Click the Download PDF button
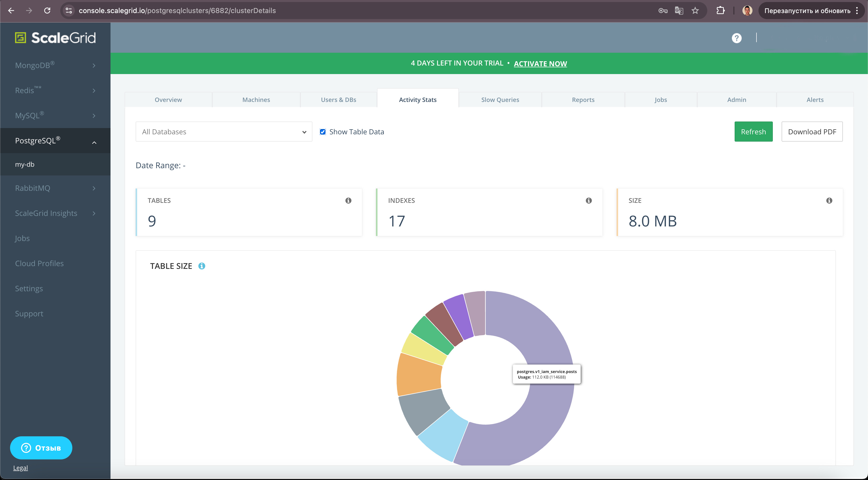Viewport: 868px width, 480px height. (812, 132)
